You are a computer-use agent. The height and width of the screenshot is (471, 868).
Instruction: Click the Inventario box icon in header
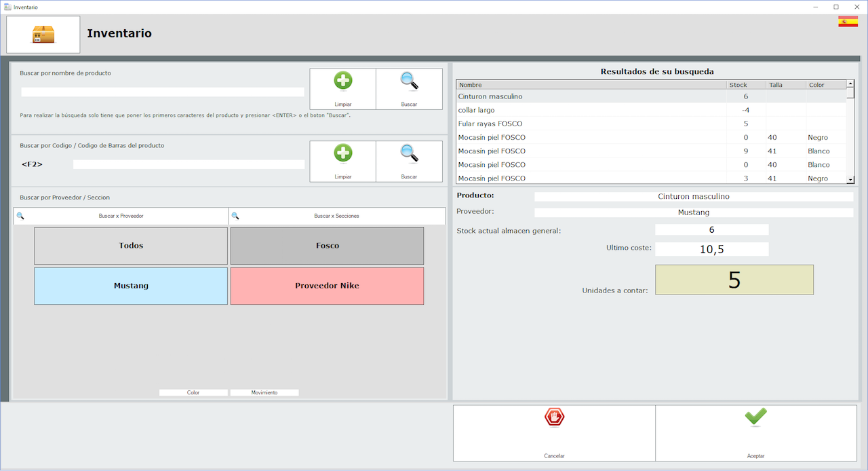pos(43,35)
